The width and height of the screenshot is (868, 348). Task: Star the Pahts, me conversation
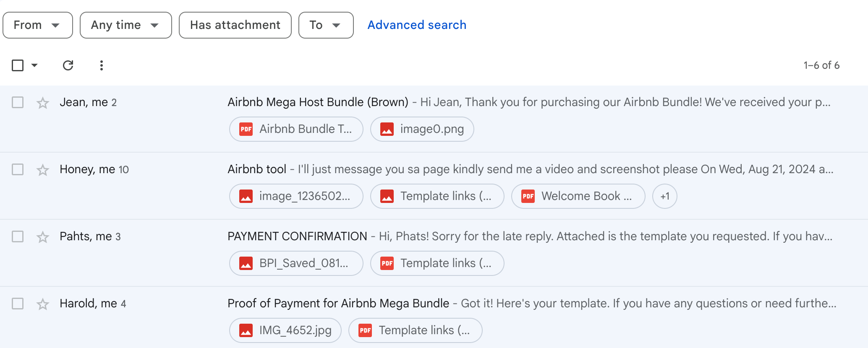[x=43, y=237]
